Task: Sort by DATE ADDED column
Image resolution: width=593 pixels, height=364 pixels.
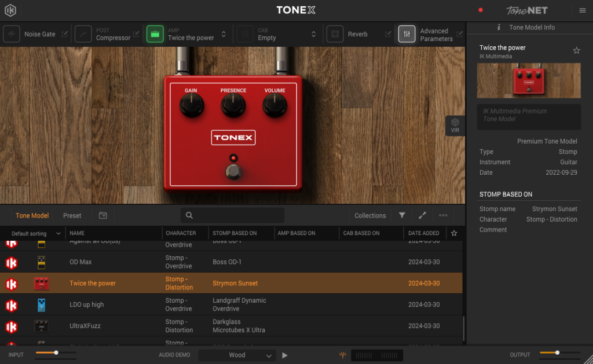Action: click(423, 233)
